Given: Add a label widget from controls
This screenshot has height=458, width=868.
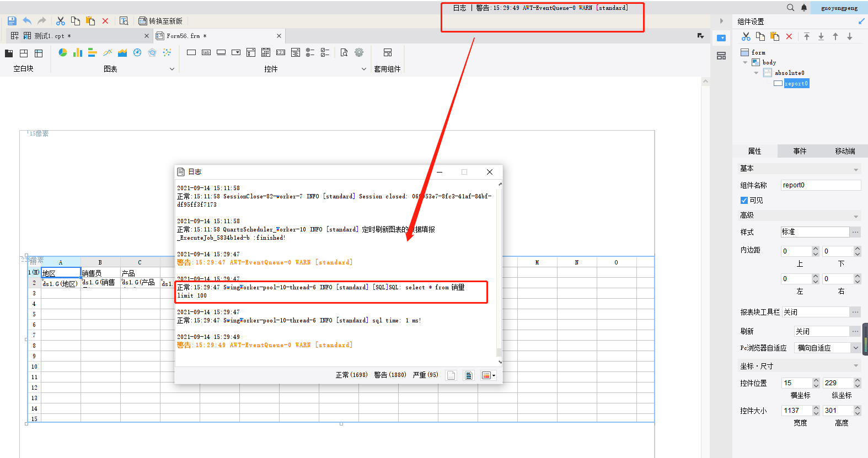Looking at the screenshot, I should [206, 52].
